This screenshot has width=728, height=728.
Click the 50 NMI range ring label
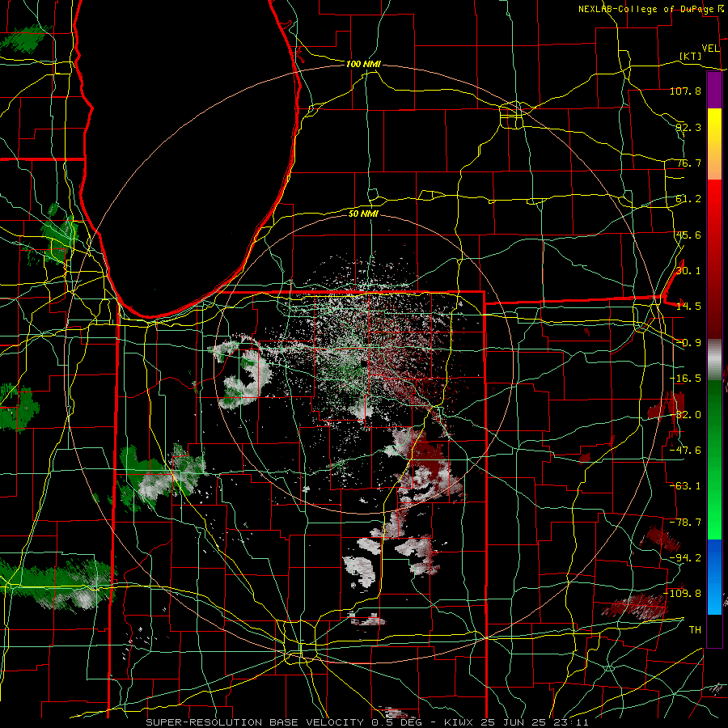point(363,214)
